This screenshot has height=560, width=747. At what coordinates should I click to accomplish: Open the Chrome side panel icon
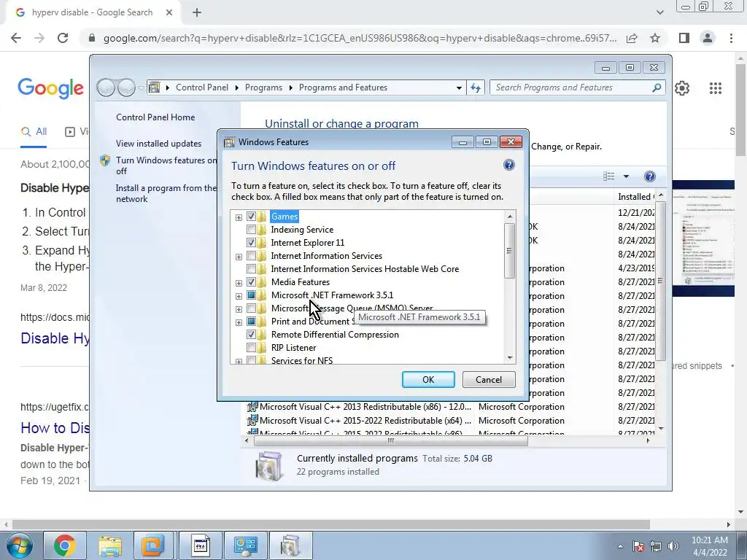tap(684, 38)
